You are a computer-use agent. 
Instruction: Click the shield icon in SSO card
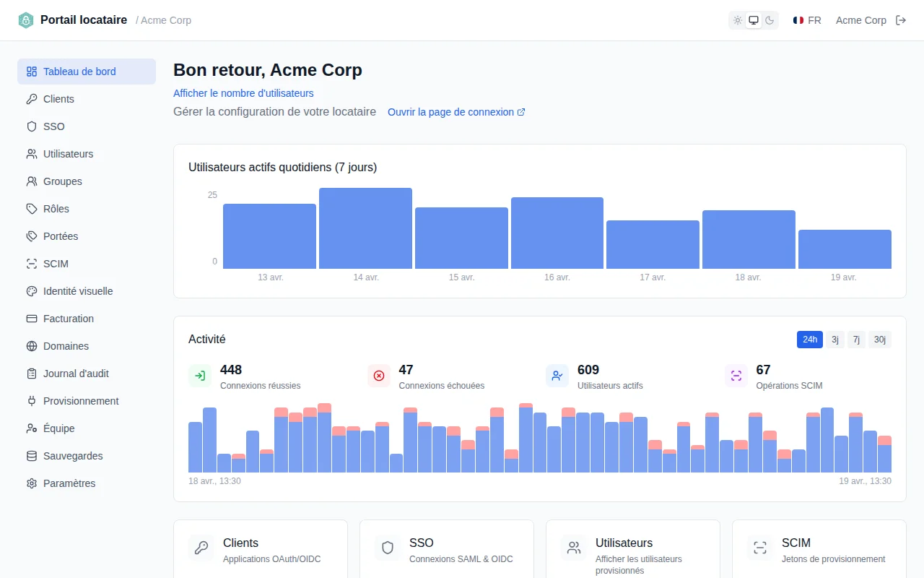pyautogui.click(x=388, y=548)
